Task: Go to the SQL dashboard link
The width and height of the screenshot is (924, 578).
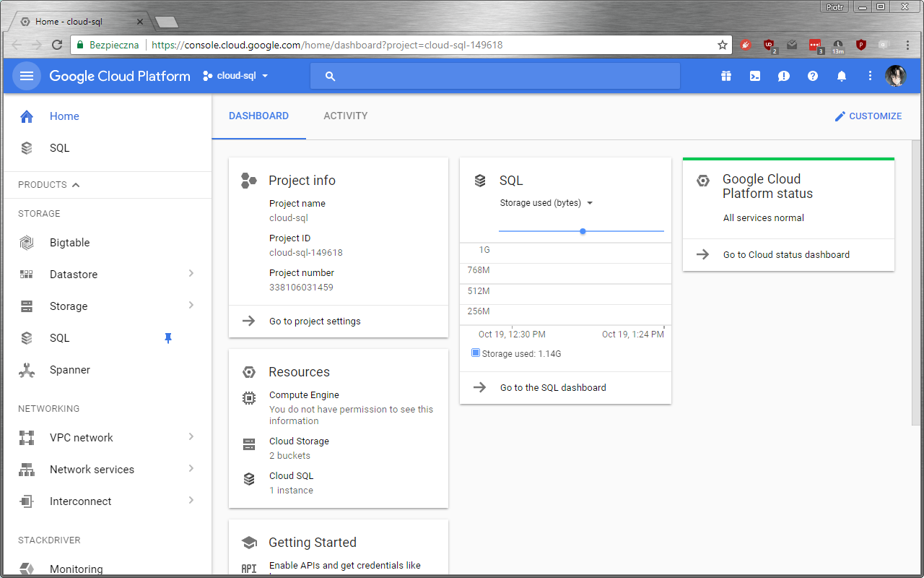Action: (x=552, y=388)
